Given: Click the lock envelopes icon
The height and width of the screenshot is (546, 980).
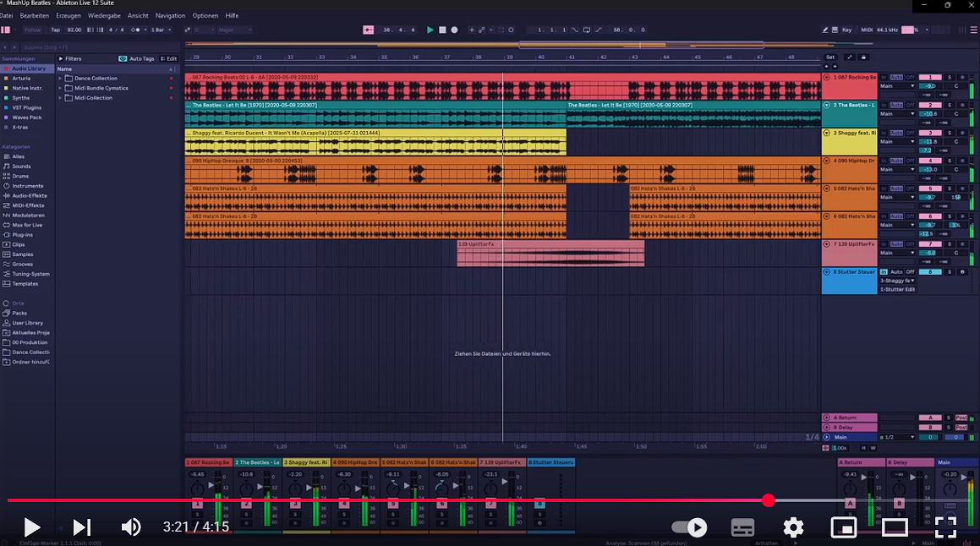Looking at the screenshot, I should [863, 57].
